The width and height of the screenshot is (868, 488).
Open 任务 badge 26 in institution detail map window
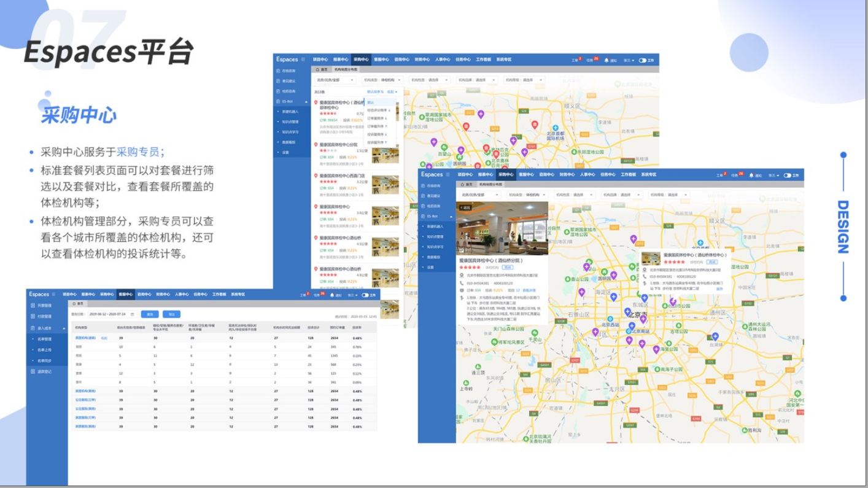[x=738, y=175]
